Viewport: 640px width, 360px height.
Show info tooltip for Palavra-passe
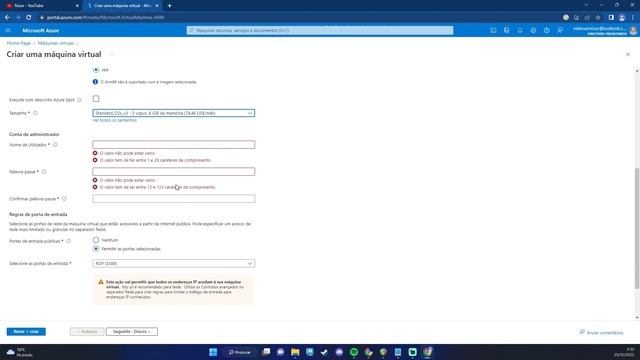[44, 172]
